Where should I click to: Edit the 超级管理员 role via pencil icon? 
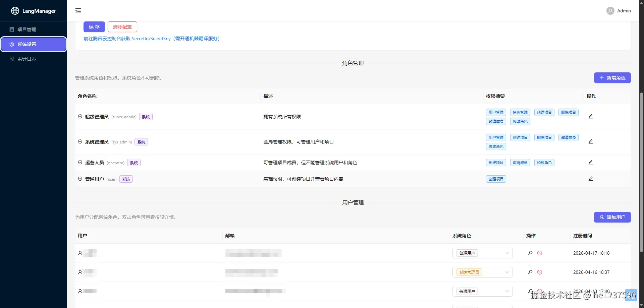point(591,116)
